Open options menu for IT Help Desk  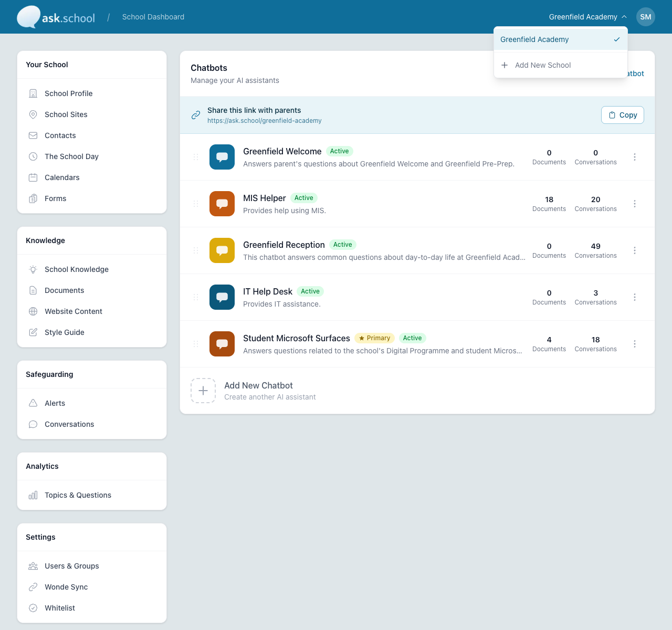[635, 297]
